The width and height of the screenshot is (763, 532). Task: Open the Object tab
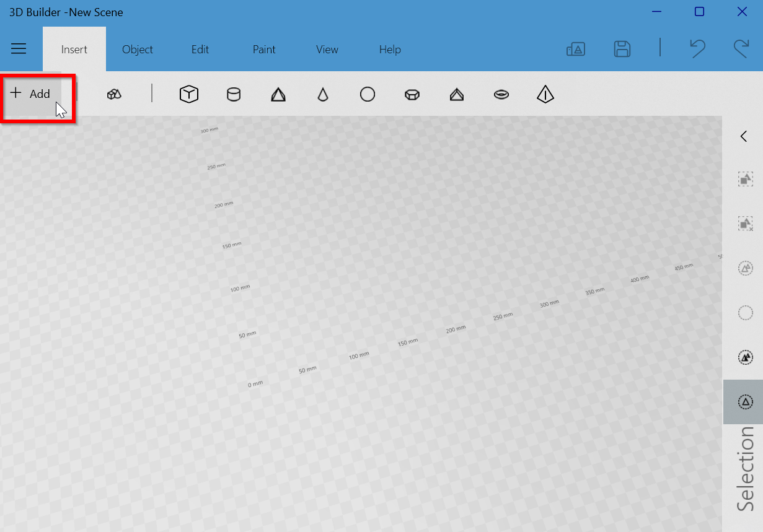click(138, 50)
